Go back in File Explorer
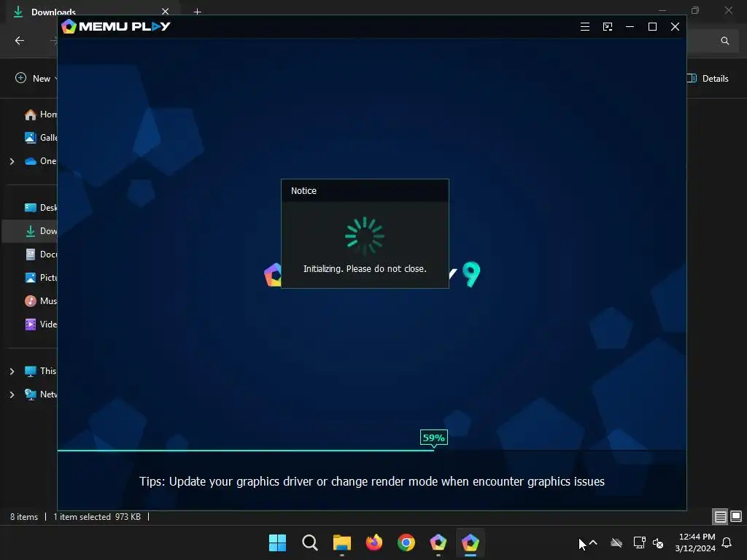Screen dimensions: 747x560 (x=20, y=41)
